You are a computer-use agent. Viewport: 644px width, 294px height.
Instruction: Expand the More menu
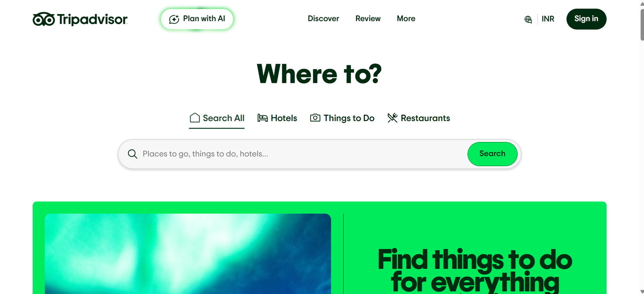(406, 19)
